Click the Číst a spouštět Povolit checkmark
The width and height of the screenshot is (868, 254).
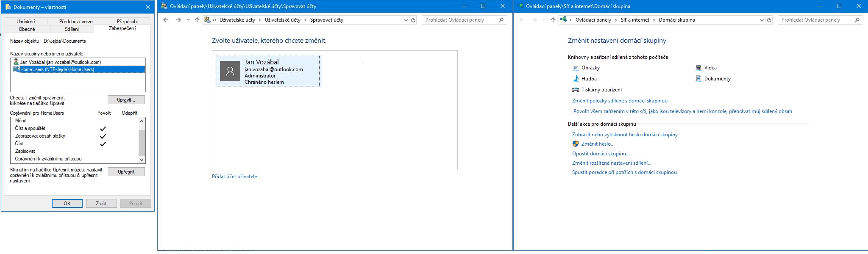(x=103, y=128)
